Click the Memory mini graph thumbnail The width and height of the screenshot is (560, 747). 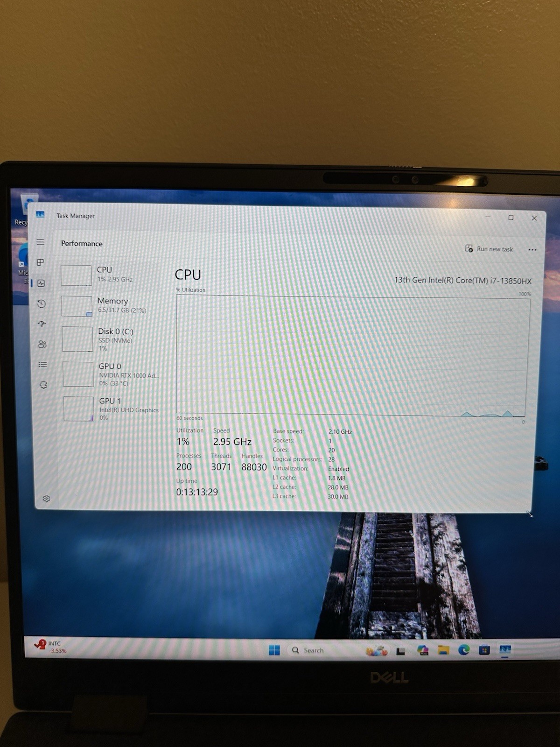click(77, 306)
